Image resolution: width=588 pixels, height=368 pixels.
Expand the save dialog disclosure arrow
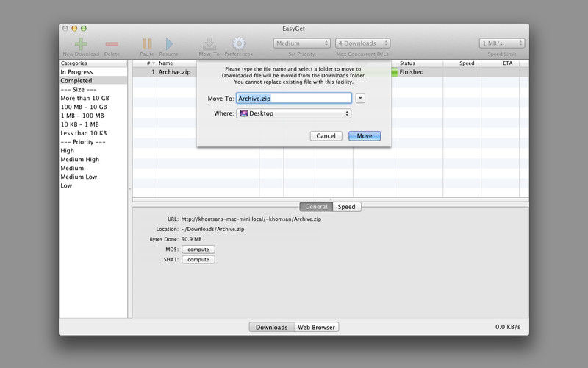click(x=360, y=99)
